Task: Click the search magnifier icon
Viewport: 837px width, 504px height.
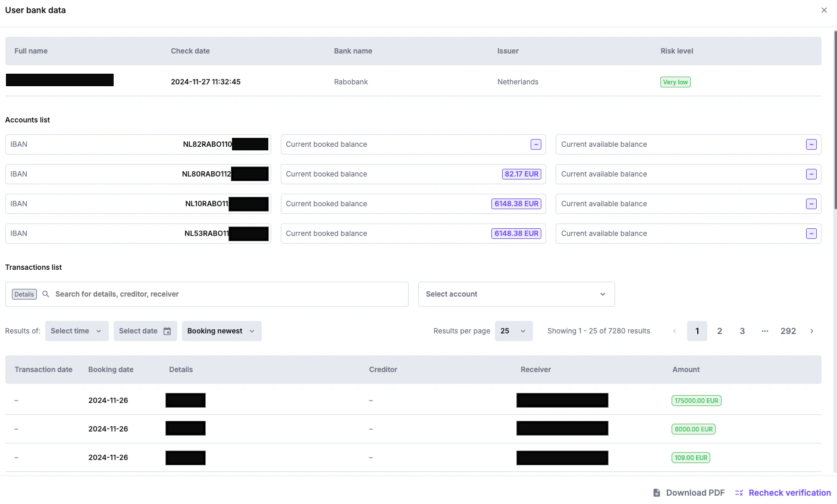Action: [46, 294]
